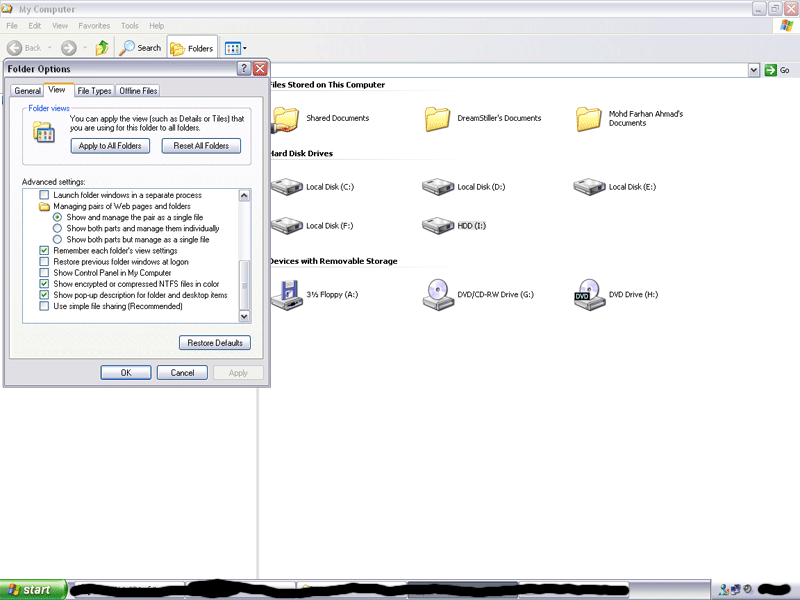The image size is (800, 600).
Task: Select Local Disk (F:) drive icon
Action: point(287,226)
